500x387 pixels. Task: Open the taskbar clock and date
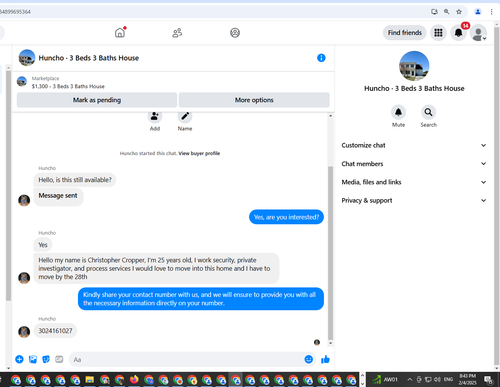click(467, 379)
